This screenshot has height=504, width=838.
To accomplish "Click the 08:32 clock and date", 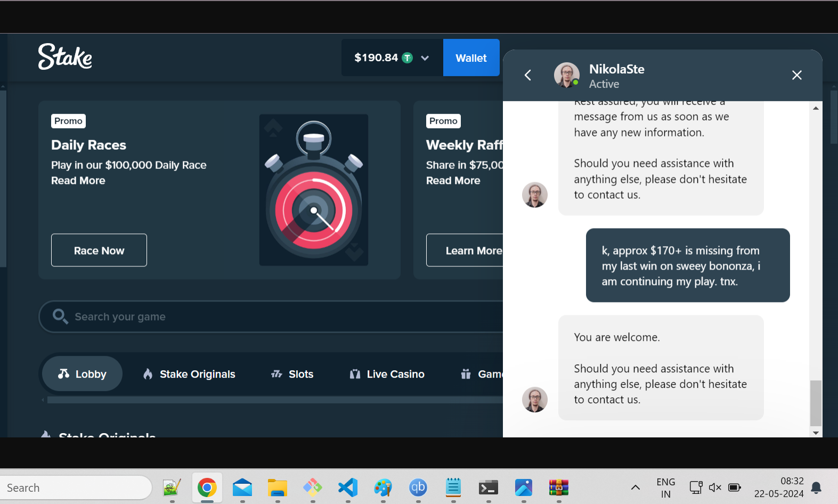I will click(x=779, y=487).
